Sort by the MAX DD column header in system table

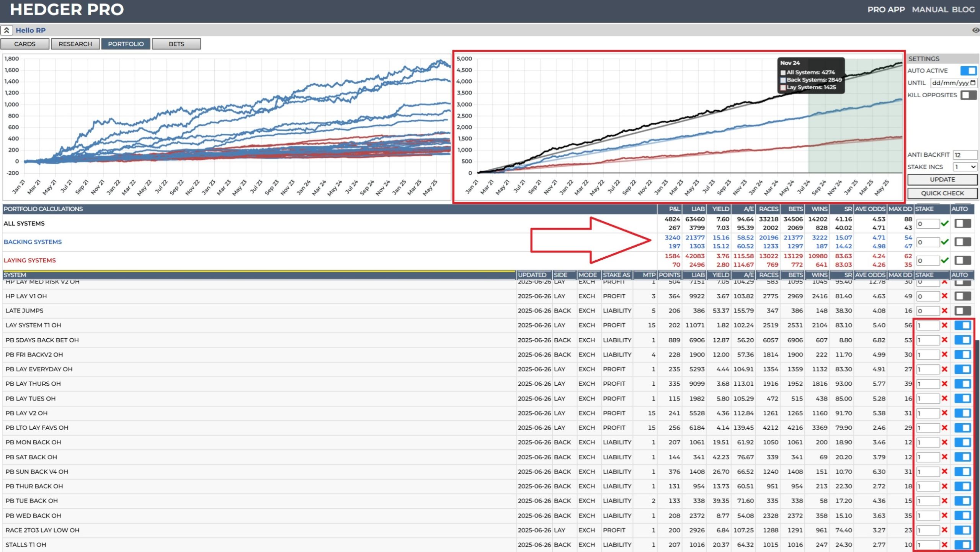[900, 275]
